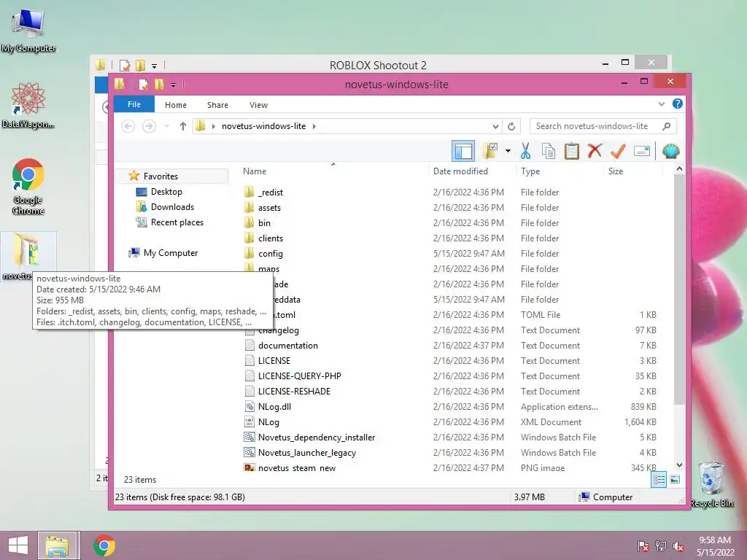747x560 pixels.
Task: Select the LICENSE-QUERY-PHP file
Action: (x=299, y=376)
